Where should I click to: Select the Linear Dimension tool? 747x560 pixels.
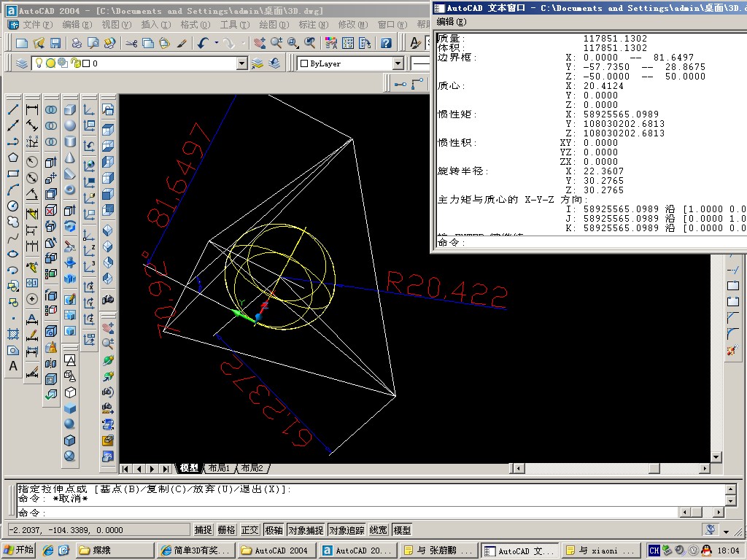(32, 109)
